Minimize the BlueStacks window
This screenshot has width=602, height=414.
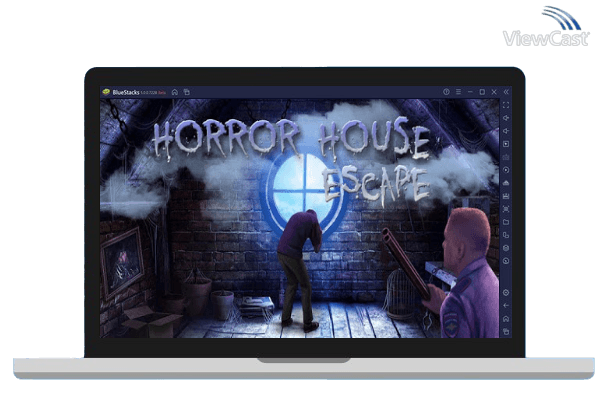[470, 92]
